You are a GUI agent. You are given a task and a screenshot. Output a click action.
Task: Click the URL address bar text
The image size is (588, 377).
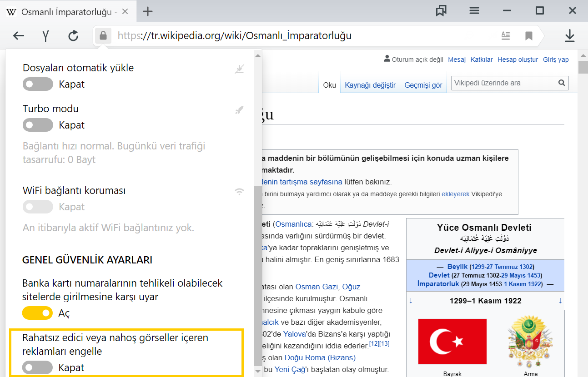[235, 35]
